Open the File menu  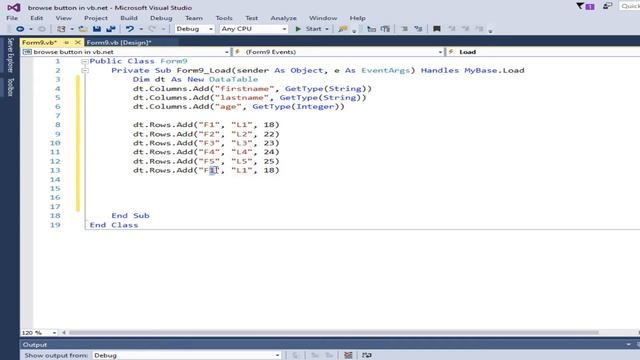[12, 18]
